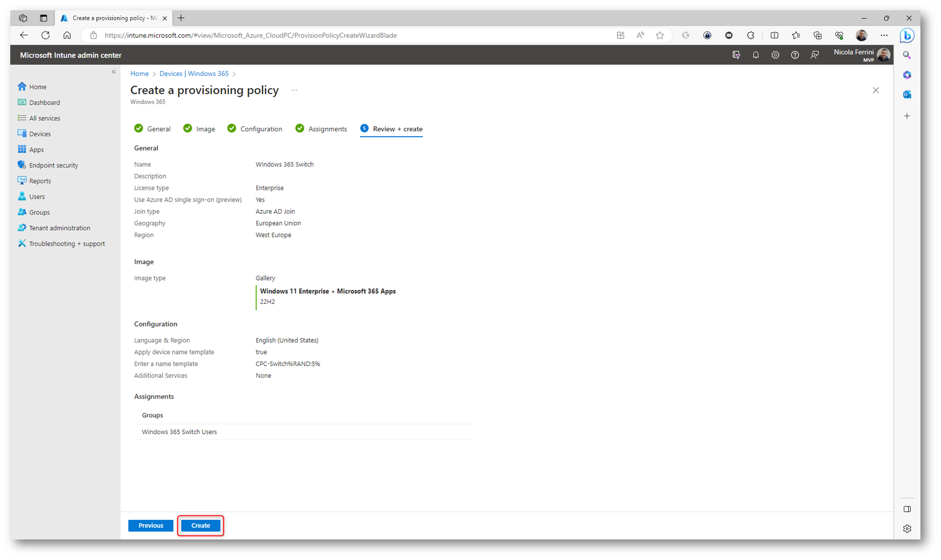Open the General wizard tab

point(152,129)
